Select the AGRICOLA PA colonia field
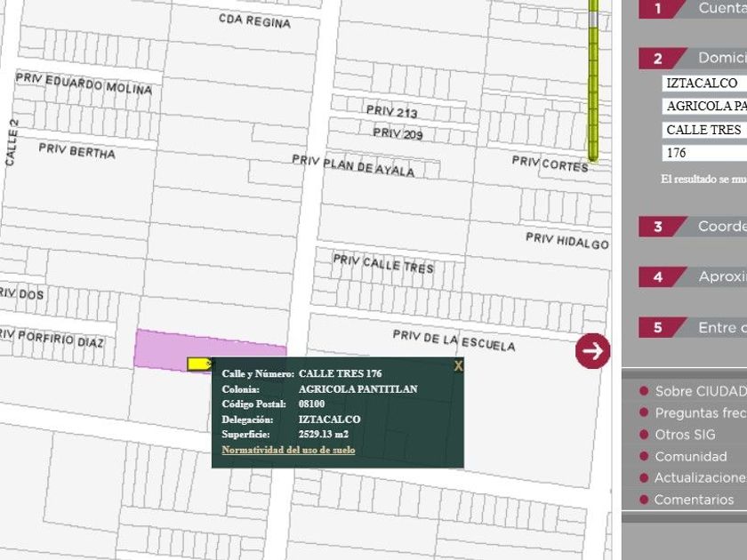This screenshot has width=747, height=560. (x=704, y=106)
